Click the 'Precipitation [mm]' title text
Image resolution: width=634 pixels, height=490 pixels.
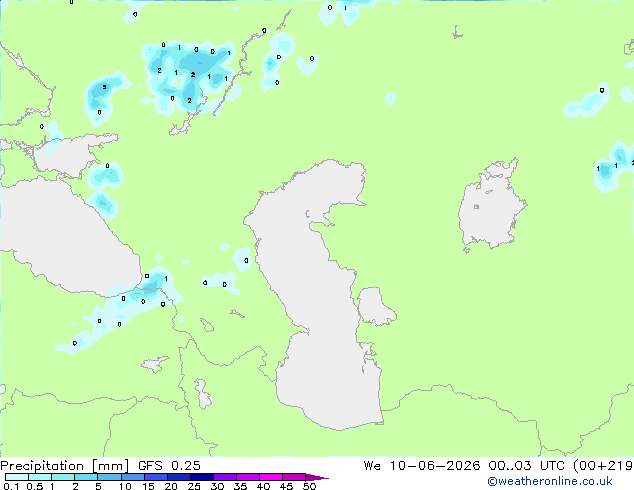(x=65, y=466)
